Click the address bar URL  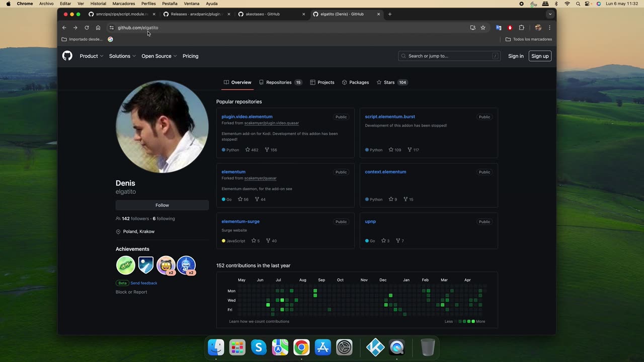(138, 28)
